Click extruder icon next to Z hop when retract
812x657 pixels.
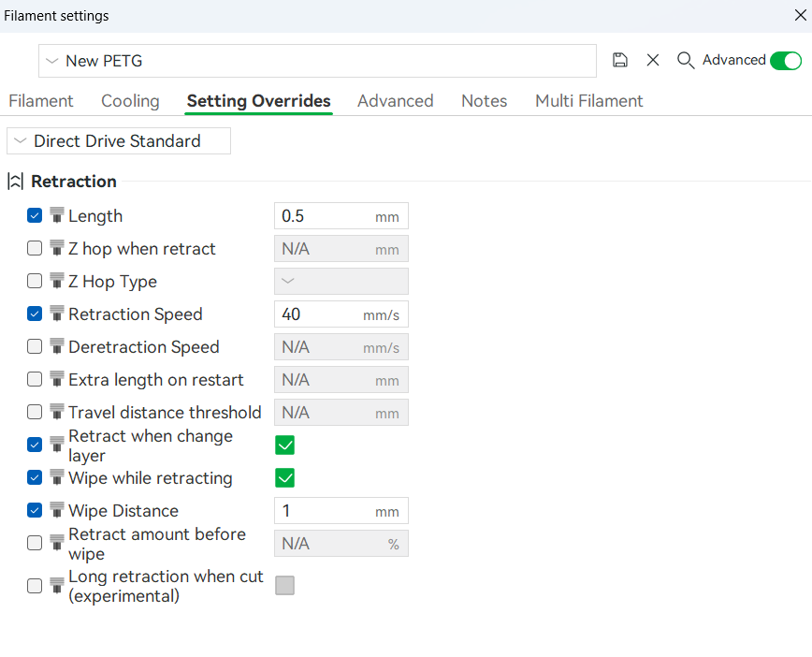(57, 248)
